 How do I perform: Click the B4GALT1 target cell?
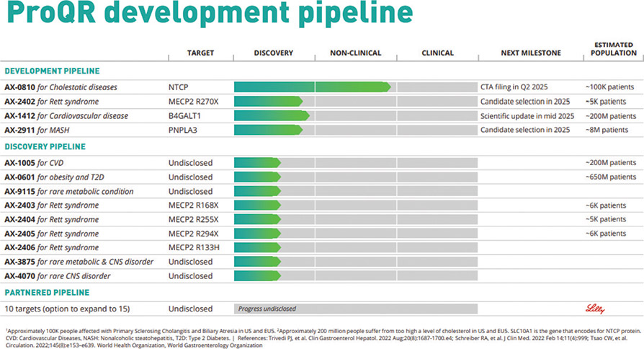coord(186,116)
